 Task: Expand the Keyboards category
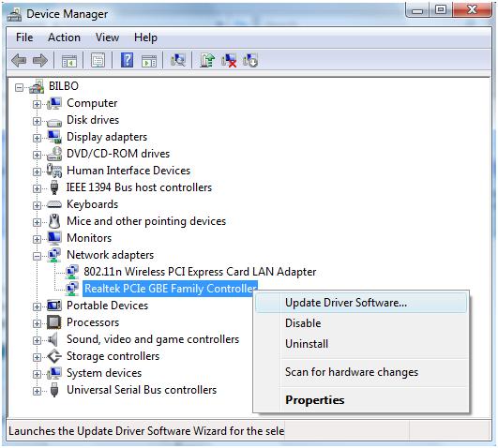pyautogui.click(x=37, y=205)
